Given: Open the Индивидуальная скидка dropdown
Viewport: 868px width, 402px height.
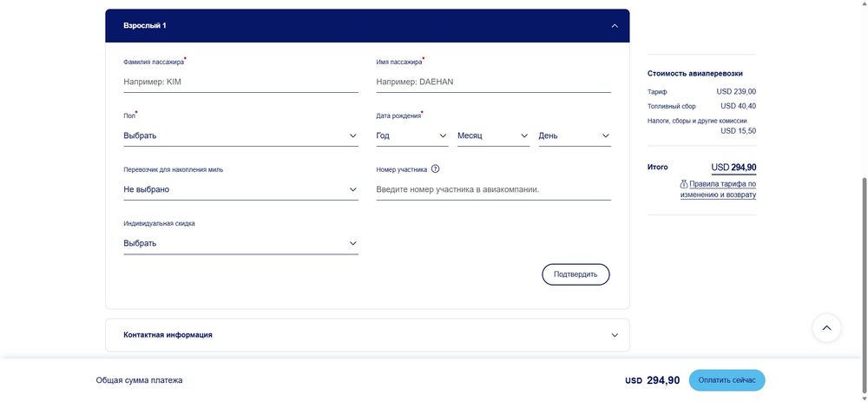Looking at the screenshot, I should click(240, 243).
